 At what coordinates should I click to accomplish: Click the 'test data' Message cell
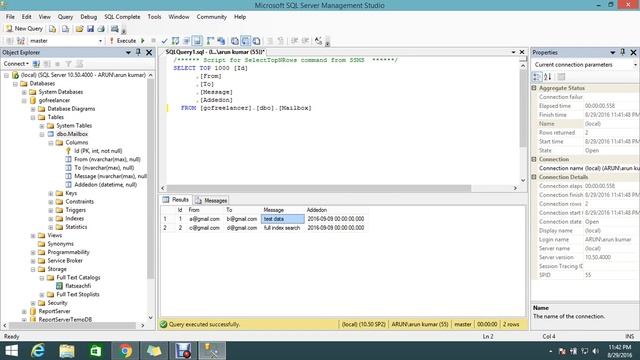point(282,219)
